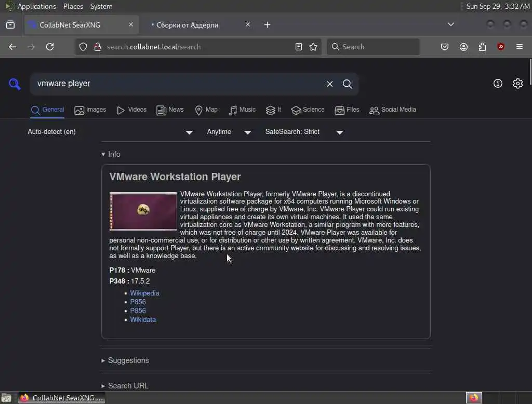Viewport: 532px width, 404px height.
Task: Open the extensions puzzle icon
Action: click(x=482, y=47)
